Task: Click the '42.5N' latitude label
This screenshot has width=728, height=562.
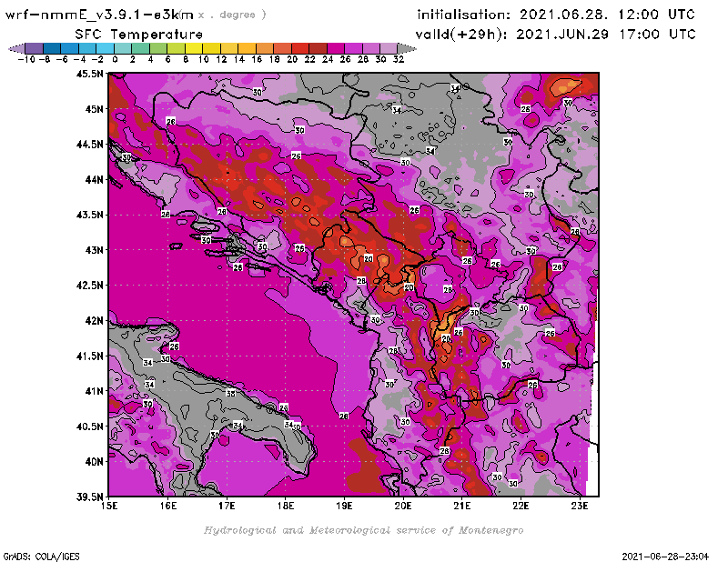Action: pyautogui.click(x=89, y=286)
